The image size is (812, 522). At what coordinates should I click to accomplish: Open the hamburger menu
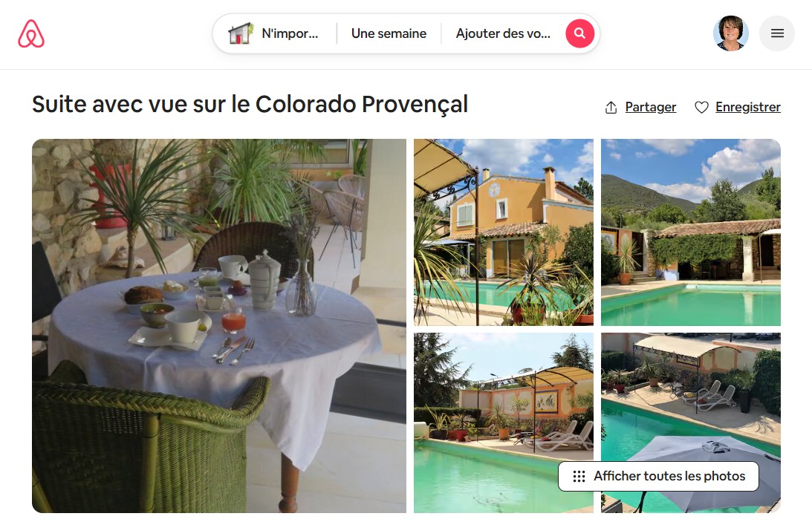click(777, 33)
